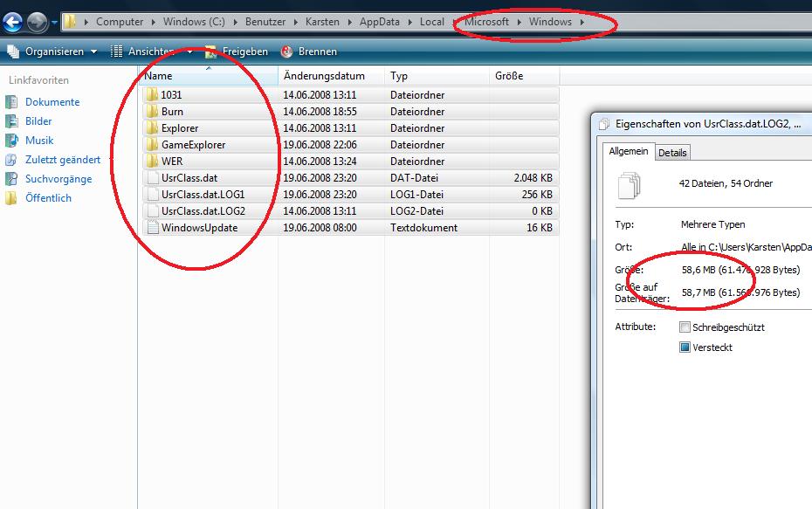Click the Freigeben share icon
The width and height of the screenshot is (812, 509).
210,52
